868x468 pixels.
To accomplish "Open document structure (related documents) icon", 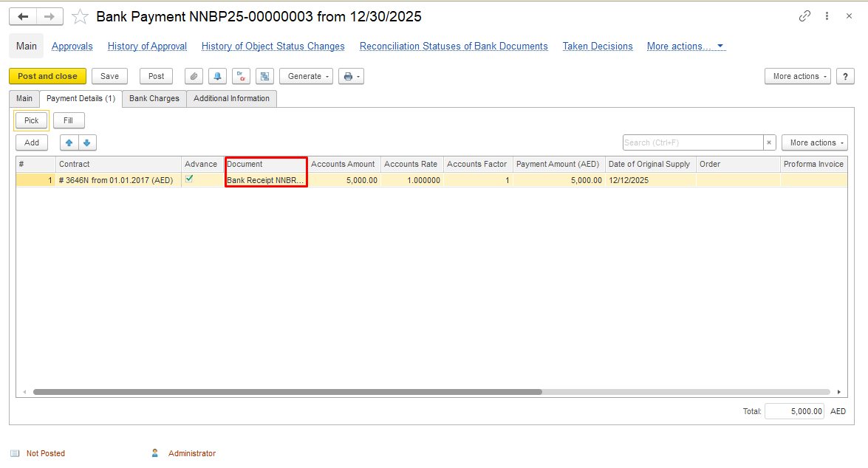I will (x=265, y=76).
